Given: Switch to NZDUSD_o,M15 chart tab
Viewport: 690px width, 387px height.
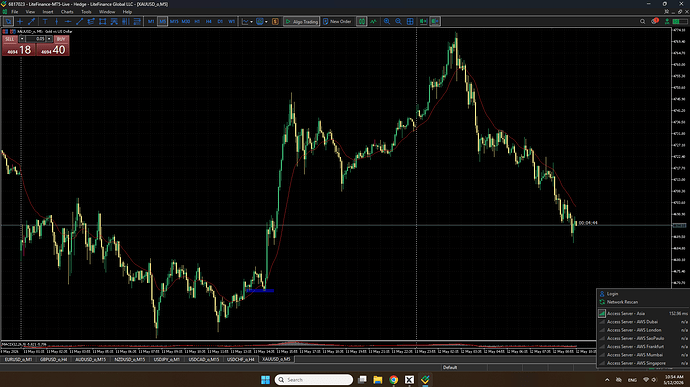Looking at the screenshot, I should [129, 359].
